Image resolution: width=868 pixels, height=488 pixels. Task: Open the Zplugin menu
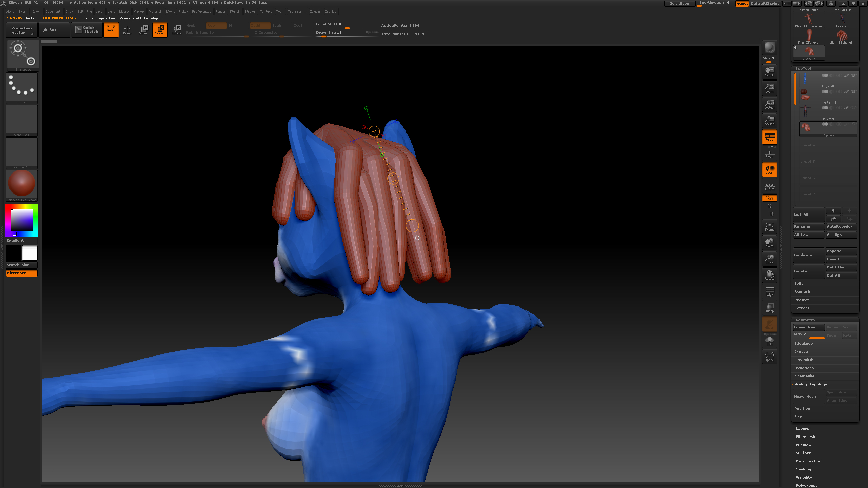click(x=315, y=11)
